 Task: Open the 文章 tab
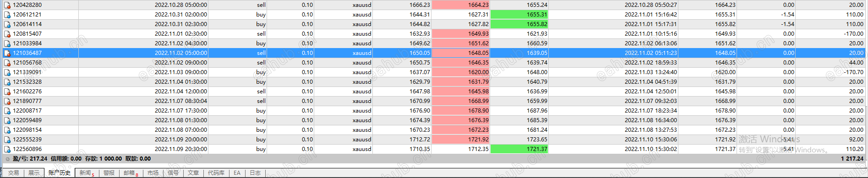[193, 173]
